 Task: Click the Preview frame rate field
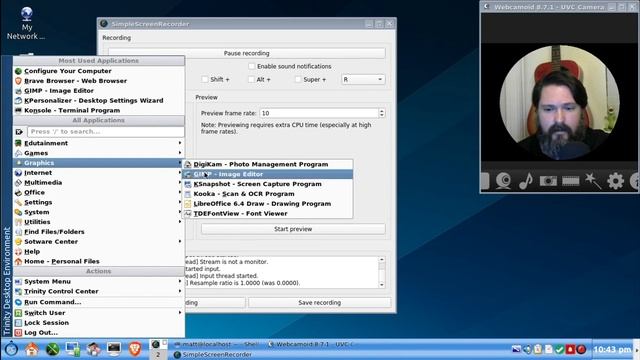[319, 113]
